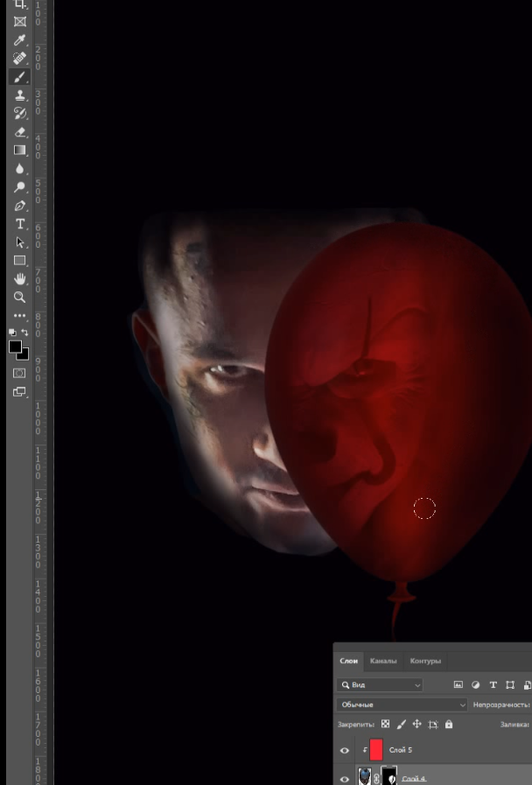
Task: Open the Обычные blend mode dropdown
Action: pyautogui.click(x=402, y=704)
